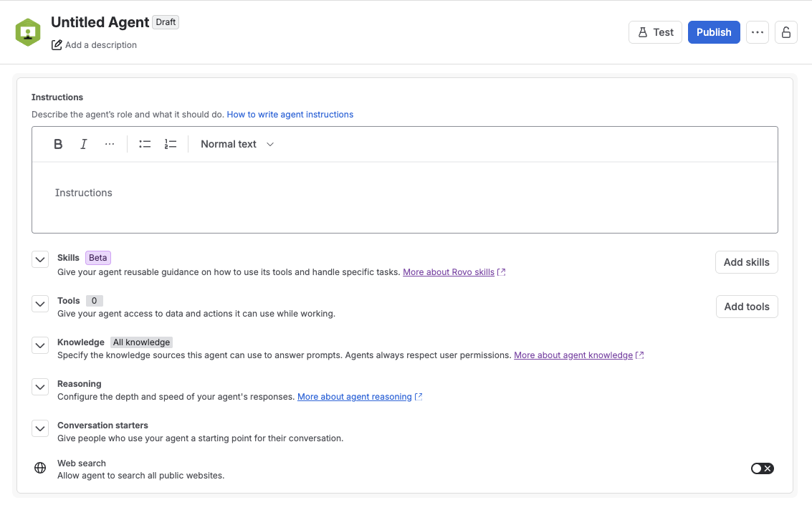Open the more actions menu beside Publish
The image size is (812, 505).
(x=757, y=32)
